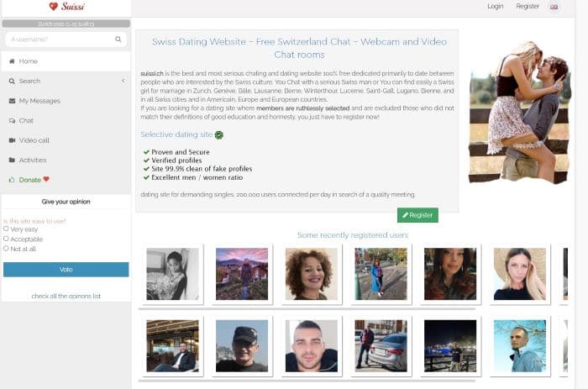
Task: Open Activities in the sidebar
Action: (x=66, y=160)
